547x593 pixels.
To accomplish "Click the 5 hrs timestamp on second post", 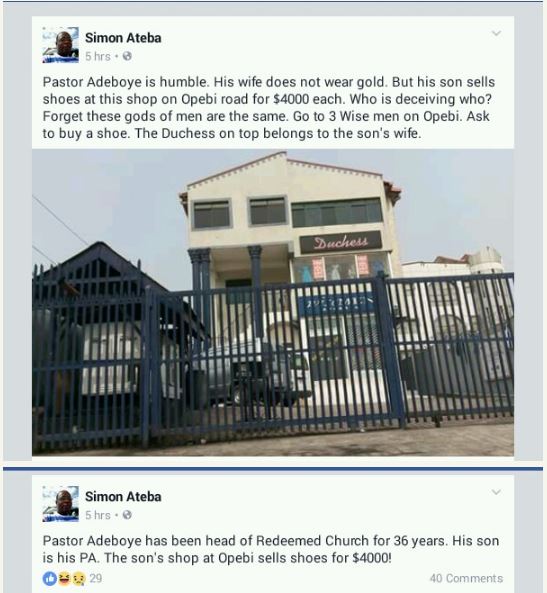I will click(x=98, y=515).
